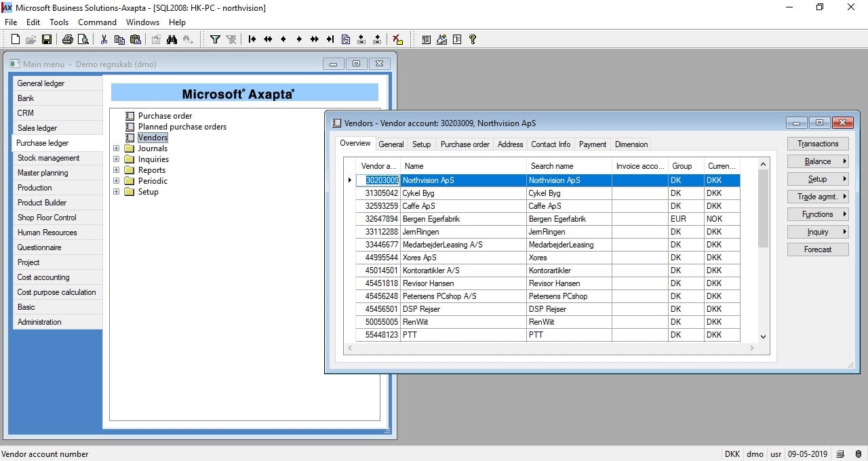
Task: Select Human Resources module
Action: 57,233
